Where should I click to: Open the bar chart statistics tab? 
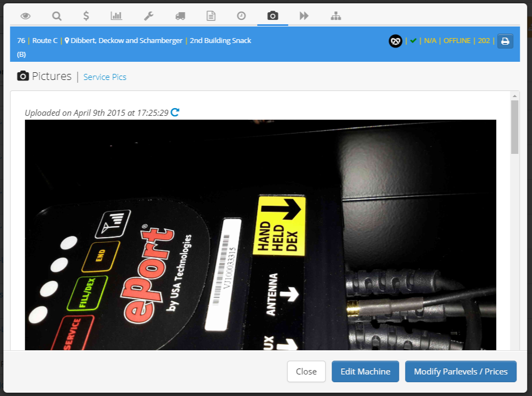(116, 15)
